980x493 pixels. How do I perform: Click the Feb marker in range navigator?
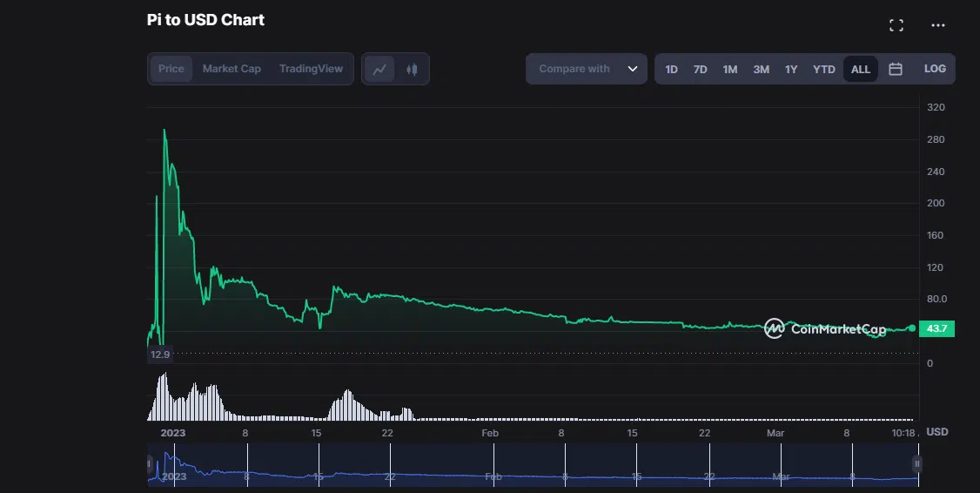click(493, 476)
